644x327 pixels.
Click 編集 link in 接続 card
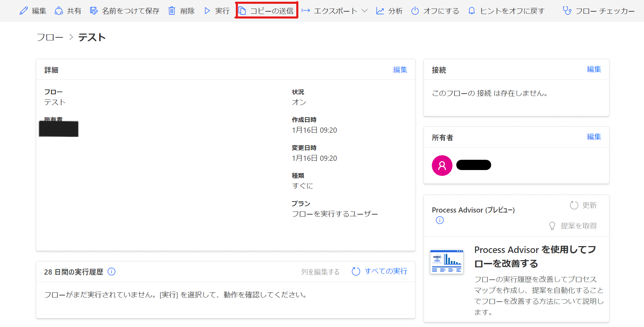pos(594,69)
